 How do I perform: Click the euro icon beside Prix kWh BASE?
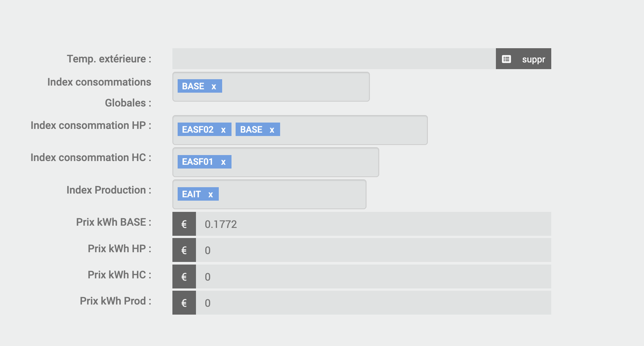point(184,224)
